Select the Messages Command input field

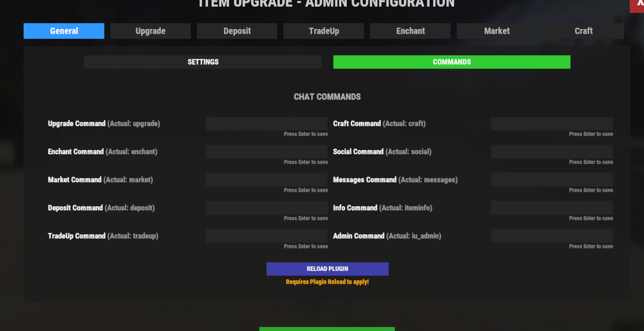[x=552, y=180]
